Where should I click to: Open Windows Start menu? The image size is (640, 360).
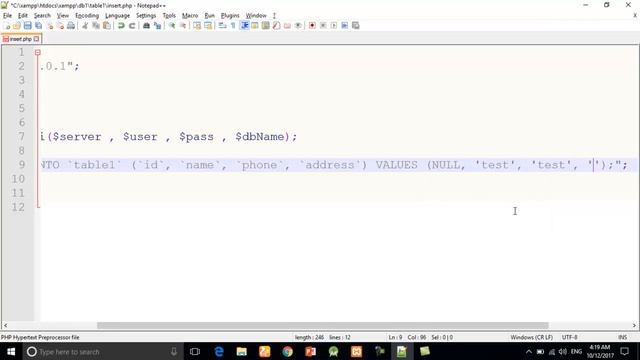click(11, 351)
